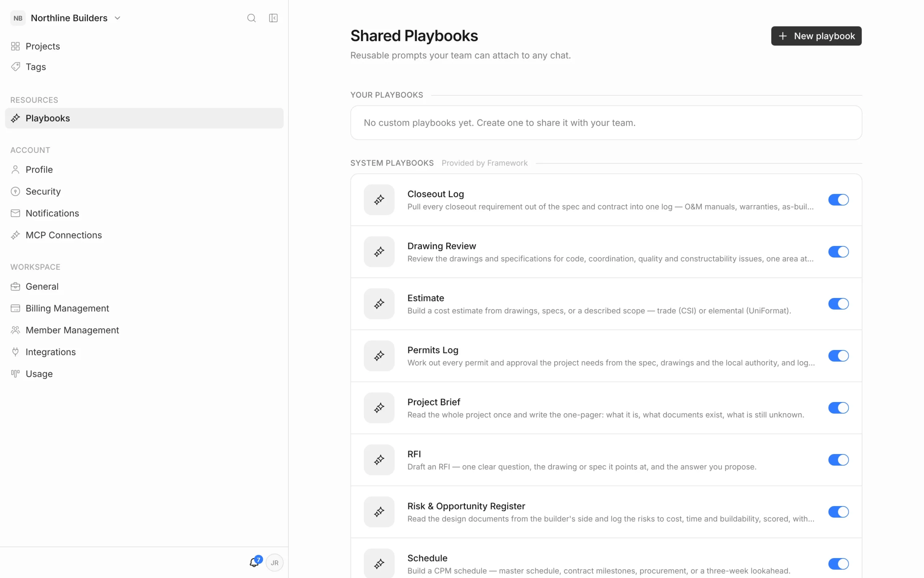The width and height of the screenshot is (924, 578).
Task: Go to Tags in the sidebar
Action: 144,67
